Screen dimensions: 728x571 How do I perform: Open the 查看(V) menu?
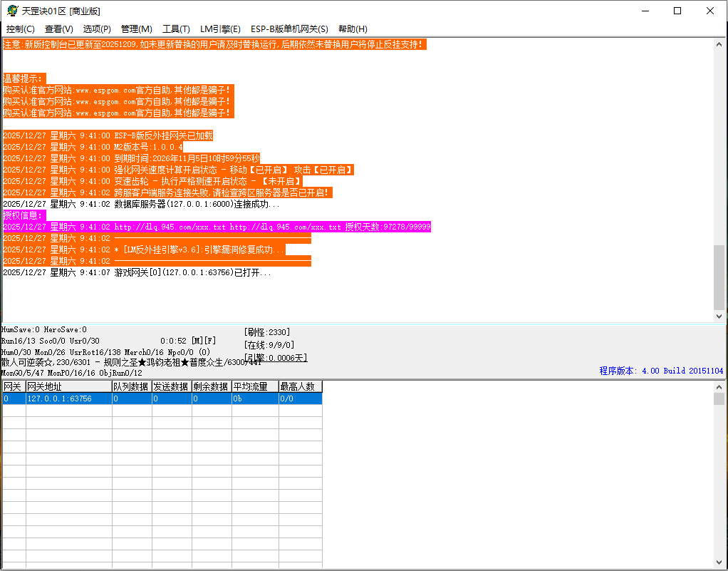tap(58, 29)
